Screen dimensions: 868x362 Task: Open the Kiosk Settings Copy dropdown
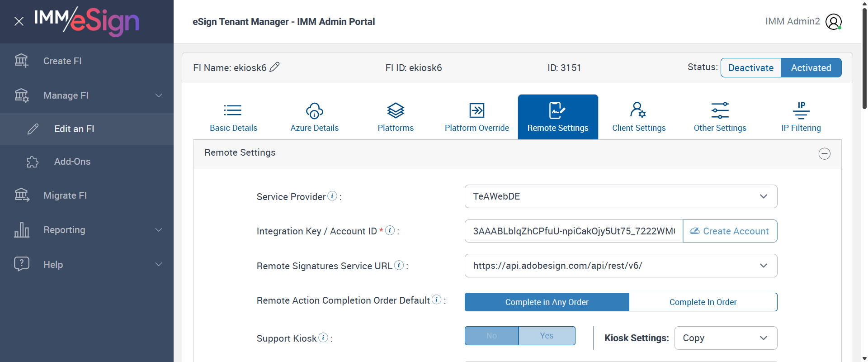coord(725,338)
